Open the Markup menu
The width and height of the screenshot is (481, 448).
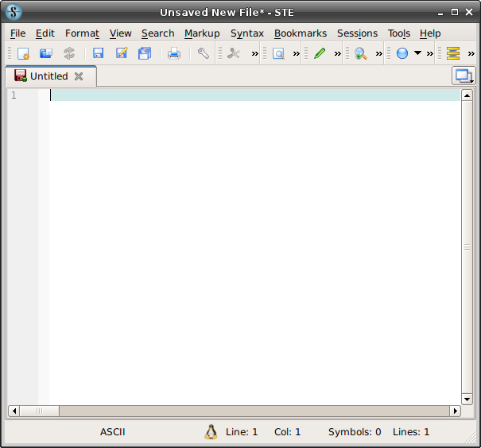coord(202,33)
